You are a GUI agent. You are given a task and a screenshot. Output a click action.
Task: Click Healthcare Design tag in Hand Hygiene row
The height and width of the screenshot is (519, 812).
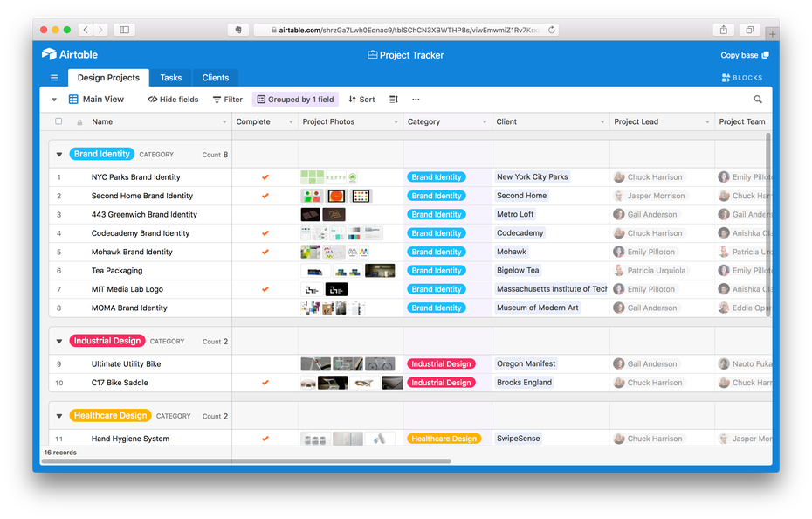coord(444,439)
